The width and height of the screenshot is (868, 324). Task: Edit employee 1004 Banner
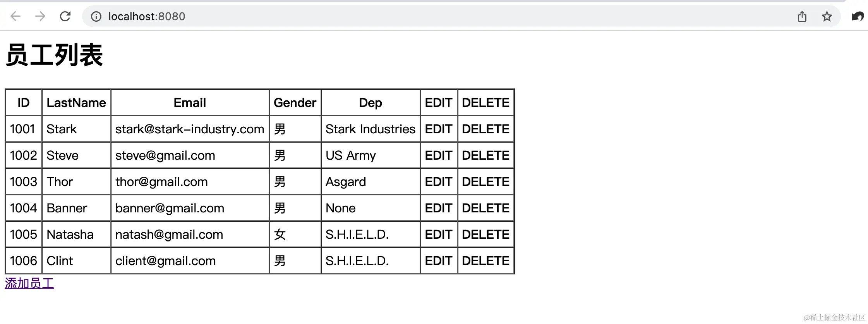coord(439,208)
